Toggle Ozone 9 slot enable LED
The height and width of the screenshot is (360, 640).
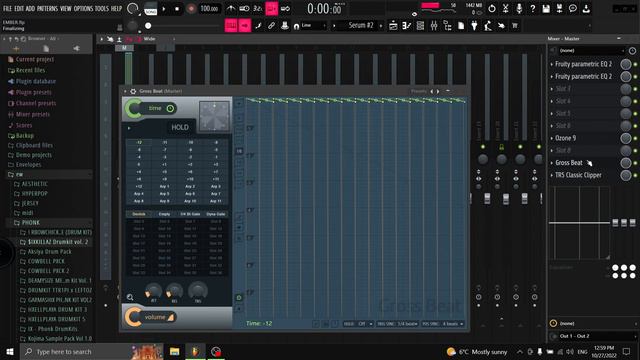click(x=636, y=138)
